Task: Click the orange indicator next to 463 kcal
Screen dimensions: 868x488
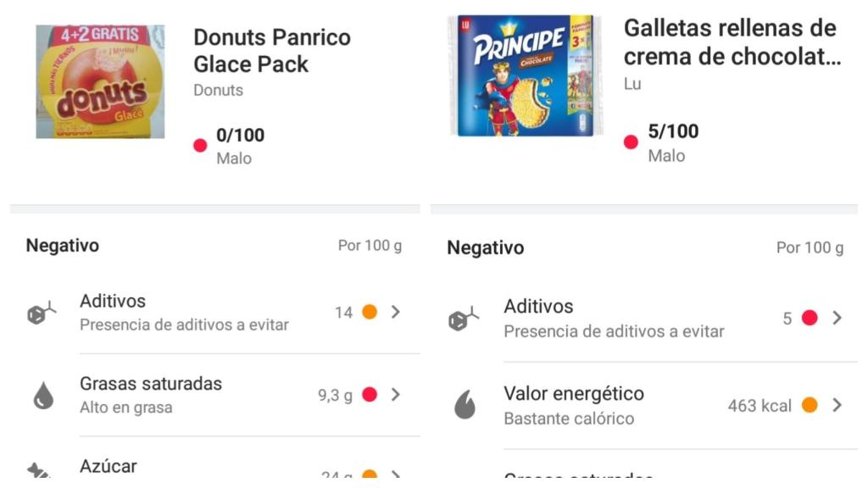Action: 810,405
